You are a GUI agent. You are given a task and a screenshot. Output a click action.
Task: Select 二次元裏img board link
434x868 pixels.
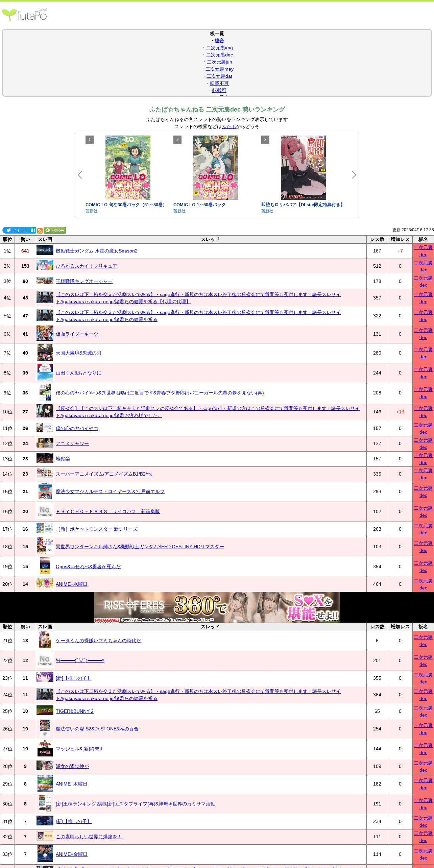pos(219,48)
